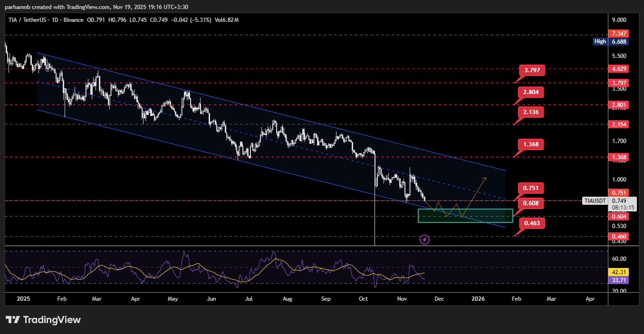
Task: Click the 2.136 red callout label
Action: (x=531, y=112)
